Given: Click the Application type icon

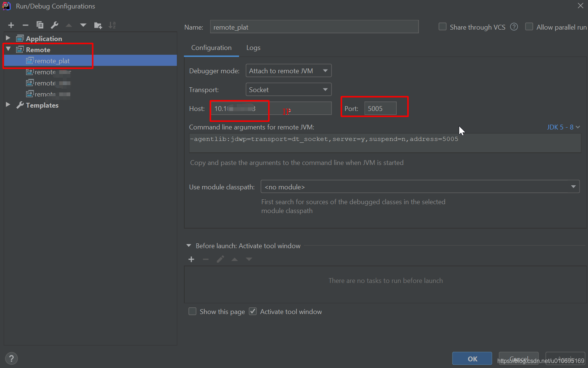Looking at the screenshot, I should coord(20,38).
